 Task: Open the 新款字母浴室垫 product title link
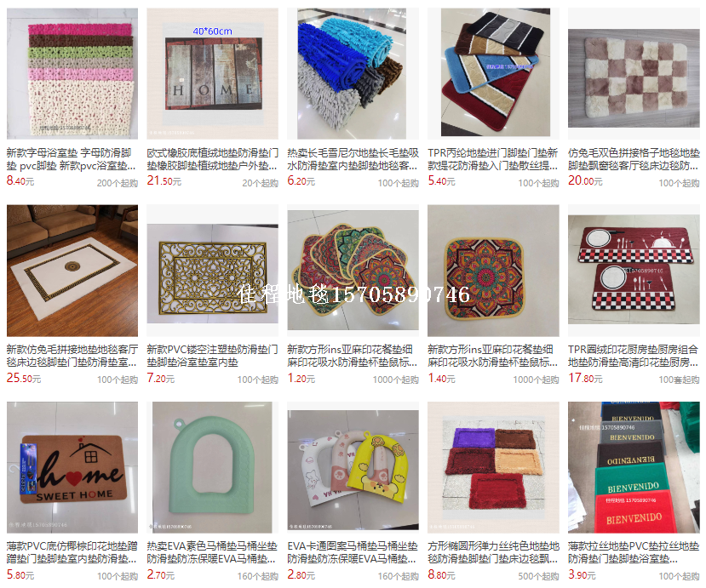pyautogui.click(x=72, y=159)
